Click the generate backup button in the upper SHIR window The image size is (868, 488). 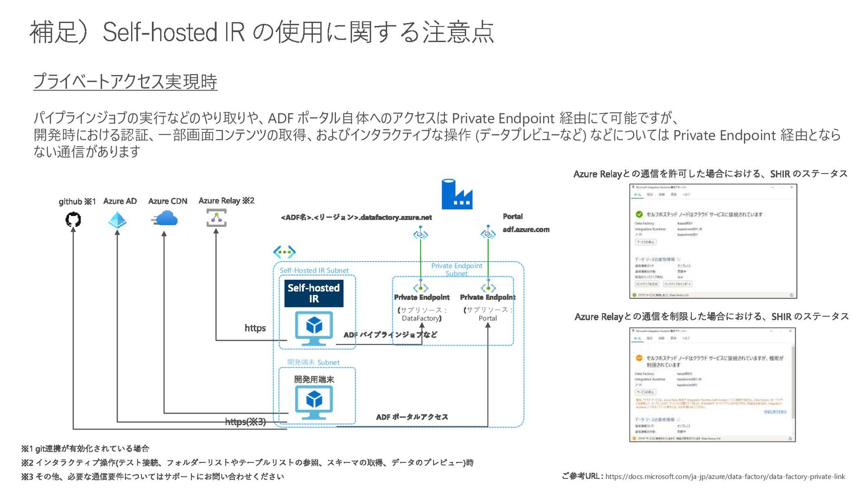647,284
